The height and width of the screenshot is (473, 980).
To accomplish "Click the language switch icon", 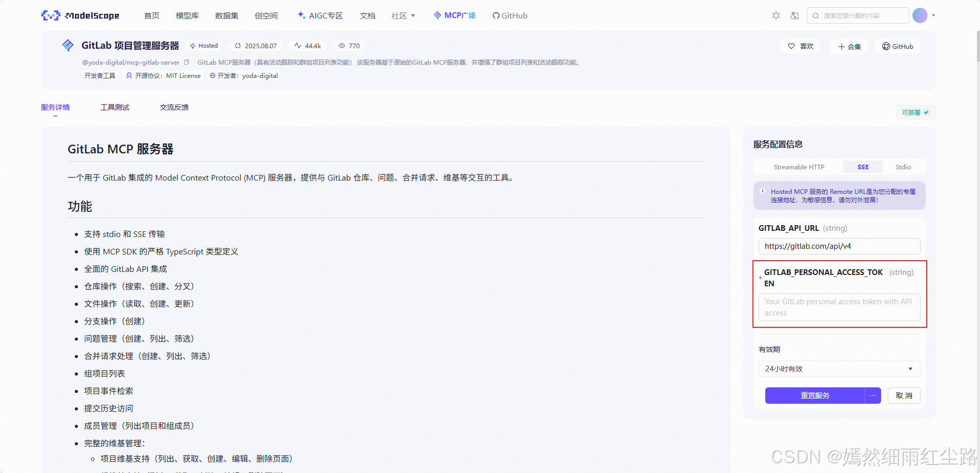I will (x=794, y=15).
